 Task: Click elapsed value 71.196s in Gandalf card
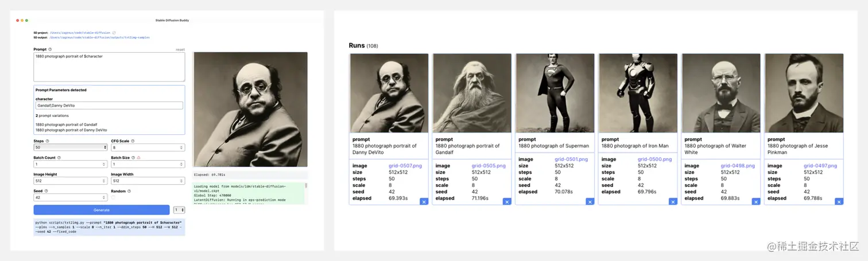[481, 198]
